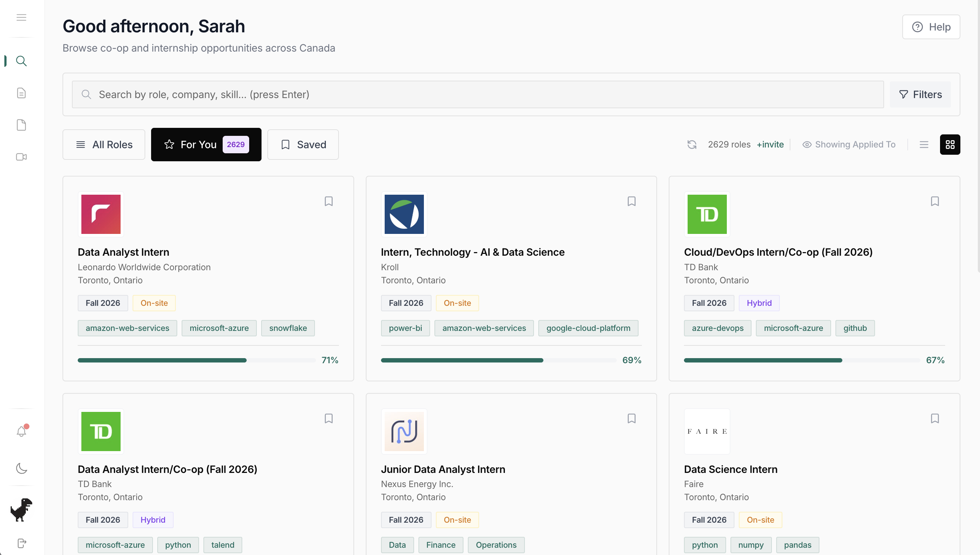Click the dinosaur avatar icon
The image size is (980, 555).
(x=21, y=509)
